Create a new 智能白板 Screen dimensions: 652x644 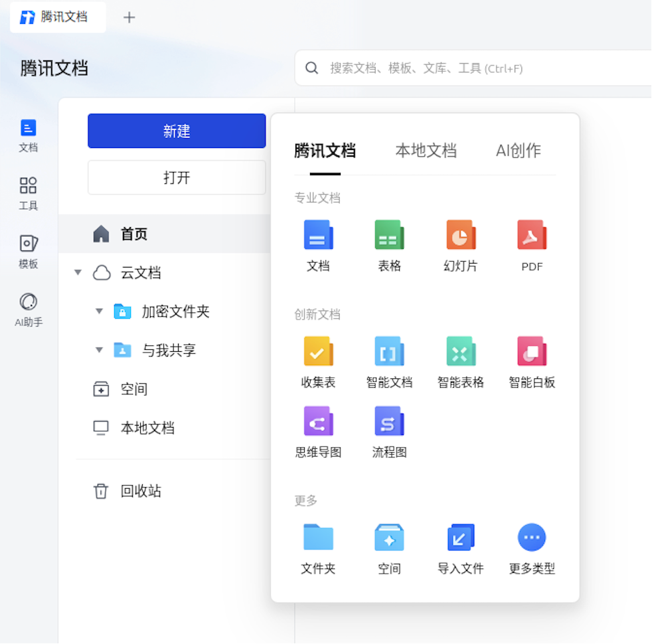click(x=532, y=362)
